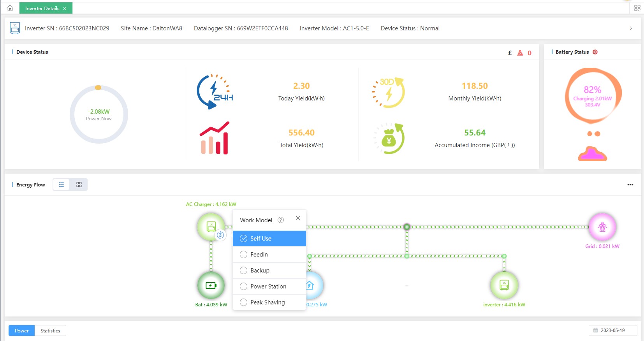
Task: Click the red alarm warning icon
Action: click(x=520, y=53)
